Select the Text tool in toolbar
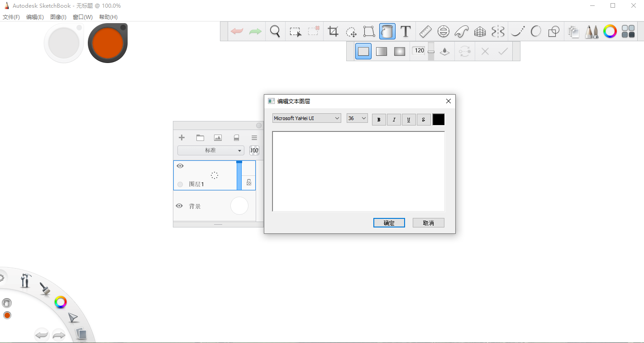644x343 pixels. pos(405,31)
